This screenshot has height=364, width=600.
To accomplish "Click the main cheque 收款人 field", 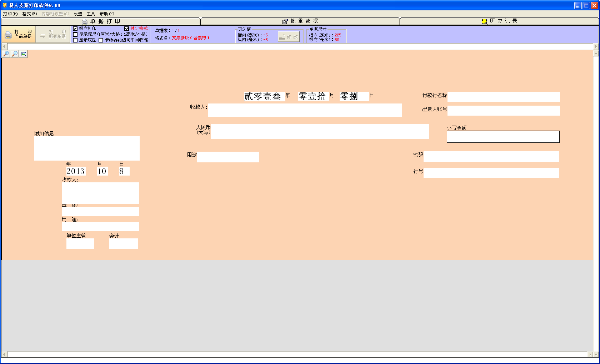I will [x=305, y=110].
